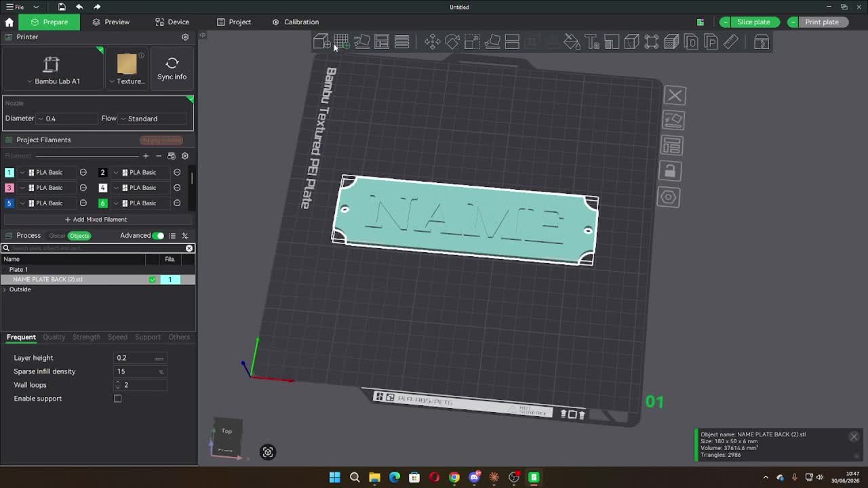868x488 pixels.
Task: Open the Print plate dropdown arrow
Action: click(793, 22)
